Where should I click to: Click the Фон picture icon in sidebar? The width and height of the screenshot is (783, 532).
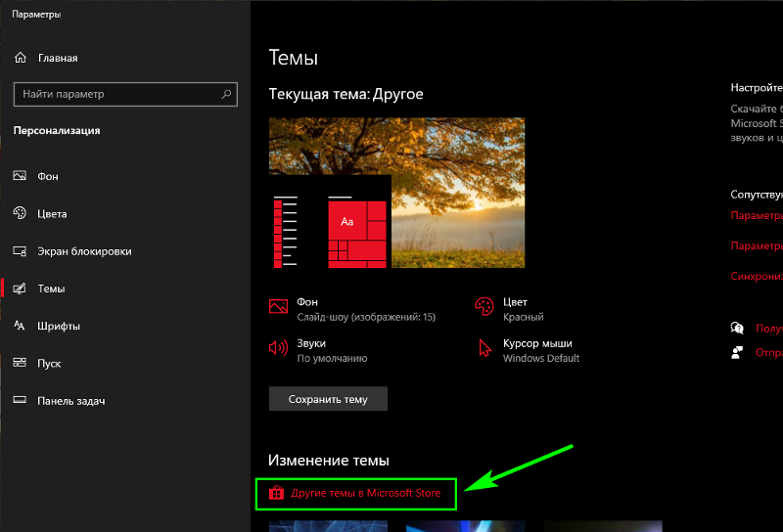coord(20,176)
